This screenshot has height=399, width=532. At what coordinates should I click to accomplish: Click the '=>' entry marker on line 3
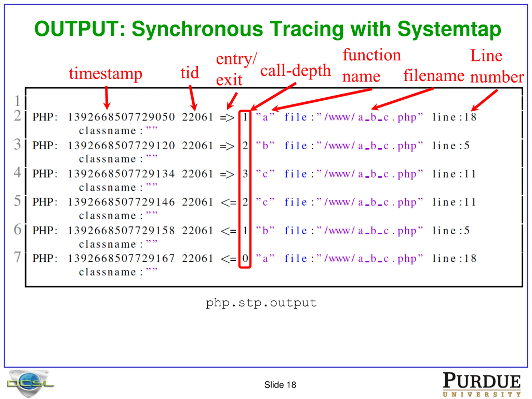click(227, 146)
